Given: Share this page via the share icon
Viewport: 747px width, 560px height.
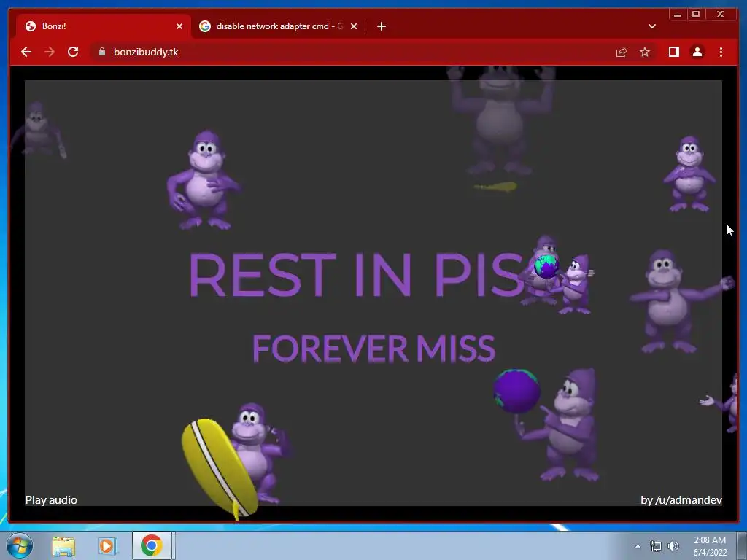Looking at the screenshot, I should pyautogui.click(x=622, y=52).
